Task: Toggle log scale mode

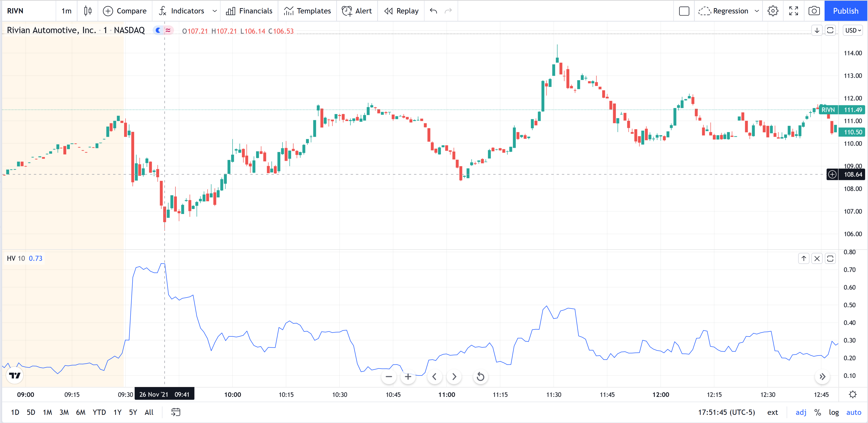Action: (834, 412)
